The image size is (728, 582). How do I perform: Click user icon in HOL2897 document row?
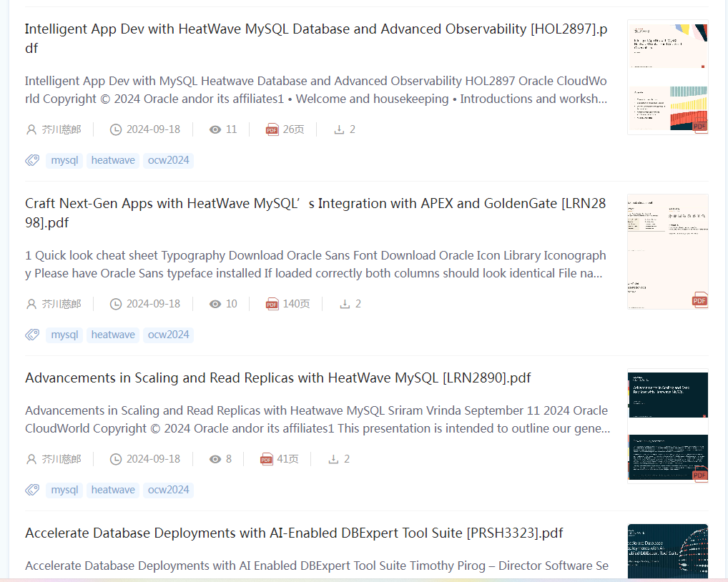[31, 129]
